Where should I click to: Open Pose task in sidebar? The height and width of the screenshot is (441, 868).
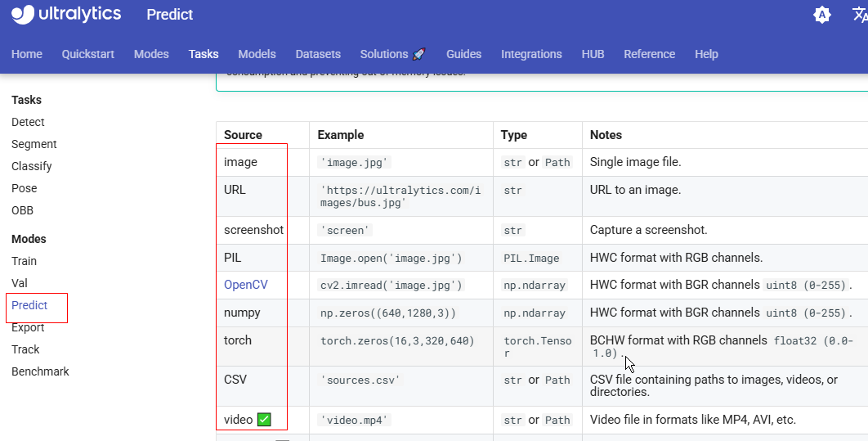coord(25,188)
